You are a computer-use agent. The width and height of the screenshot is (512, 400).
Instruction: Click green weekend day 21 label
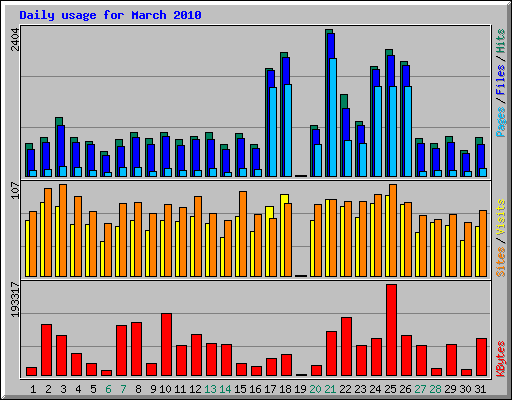tap(330, 389)
